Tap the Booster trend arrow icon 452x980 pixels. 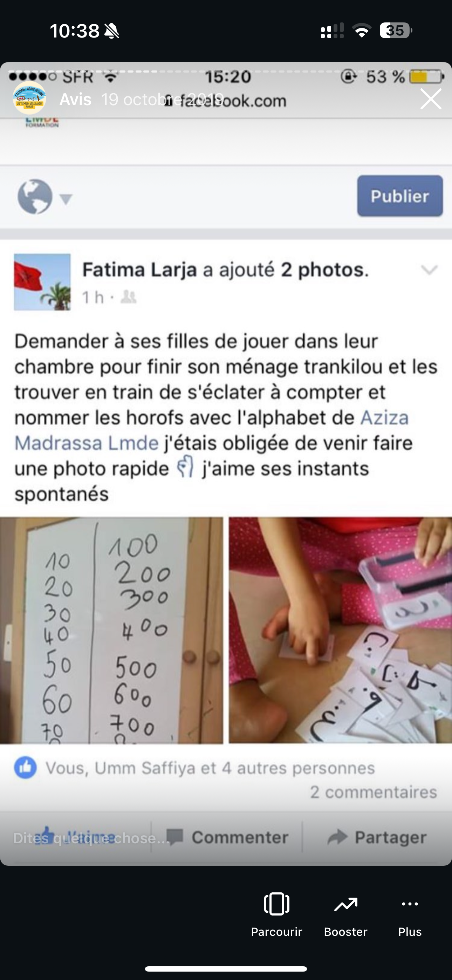point(345,905)
